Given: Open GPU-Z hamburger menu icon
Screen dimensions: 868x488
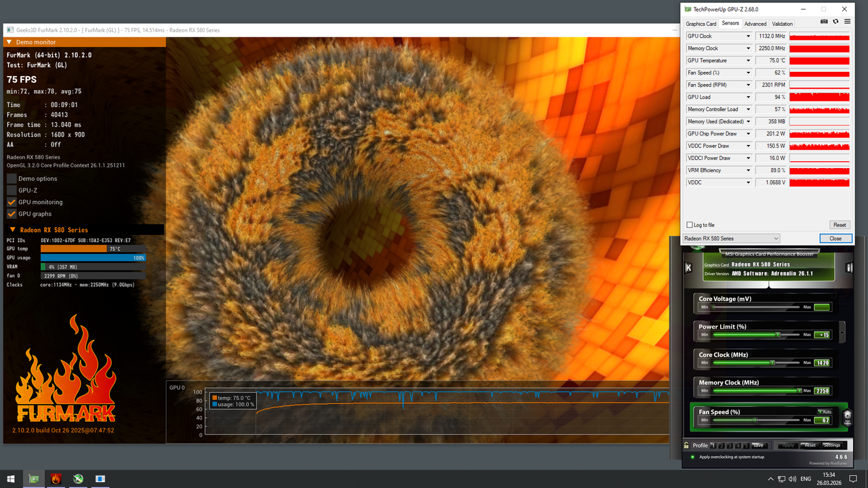Looking at the screenshot, I should [x=847, y=22].
